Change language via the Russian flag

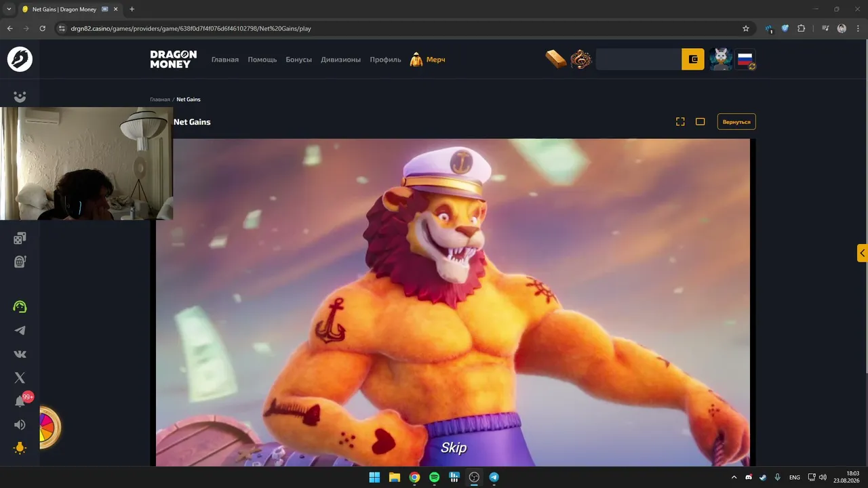(745, 60)
